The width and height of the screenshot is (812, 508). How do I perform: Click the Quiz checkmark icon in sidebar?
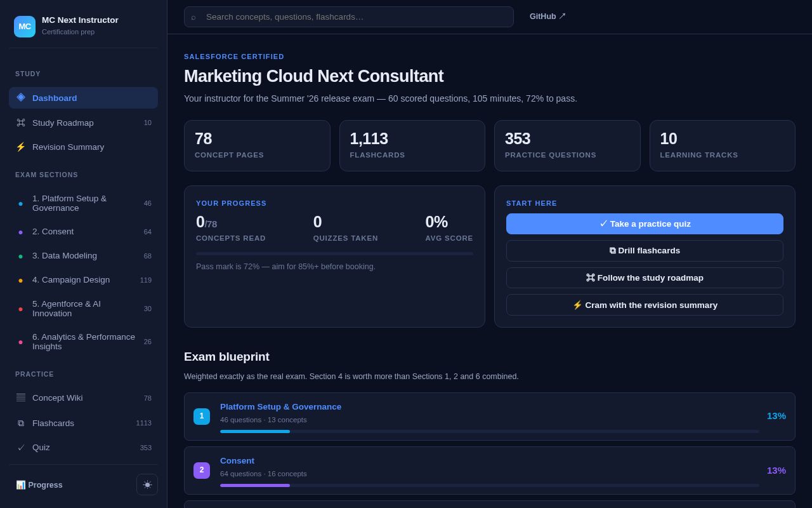pos(21,448)
